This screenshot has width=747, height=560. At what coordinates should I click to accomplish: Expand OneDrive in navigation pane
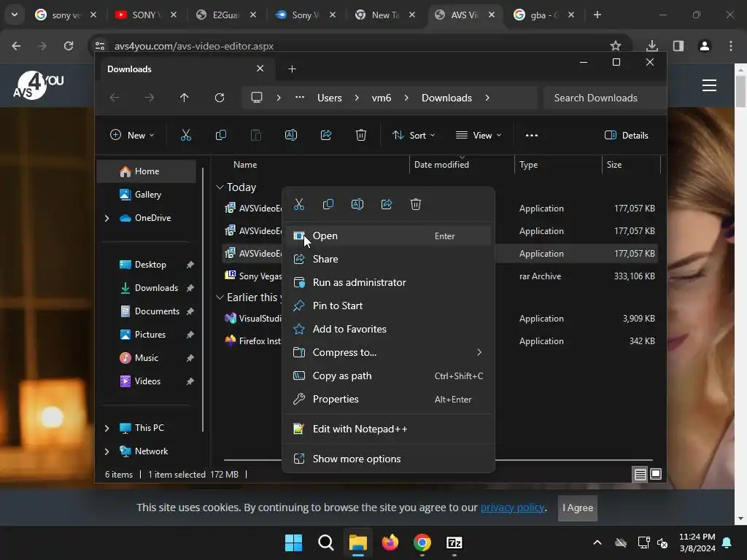(x=107, y=218)
